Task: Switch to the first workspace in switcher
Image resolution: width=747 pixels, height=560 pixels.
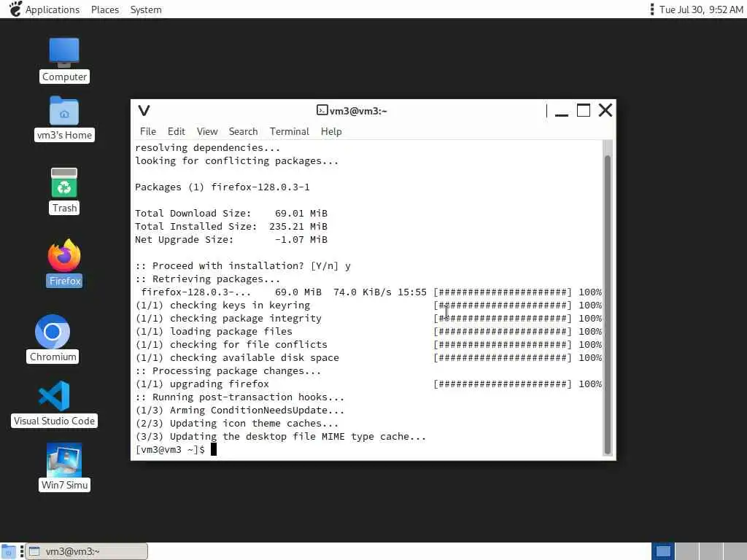Action: tap(663, 551)
